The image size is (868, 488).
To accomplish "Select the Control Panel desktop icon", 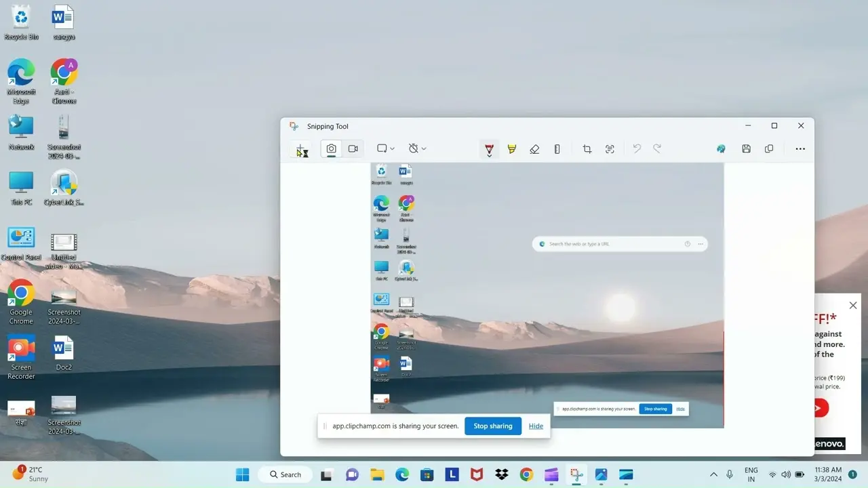I will [21, 244].
